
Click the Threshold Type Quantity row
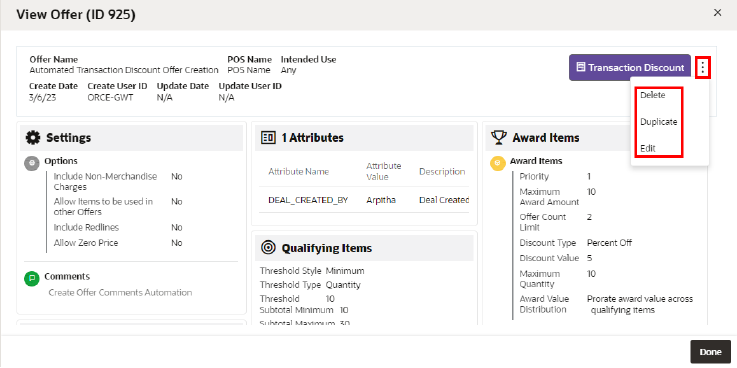point(310,285)
